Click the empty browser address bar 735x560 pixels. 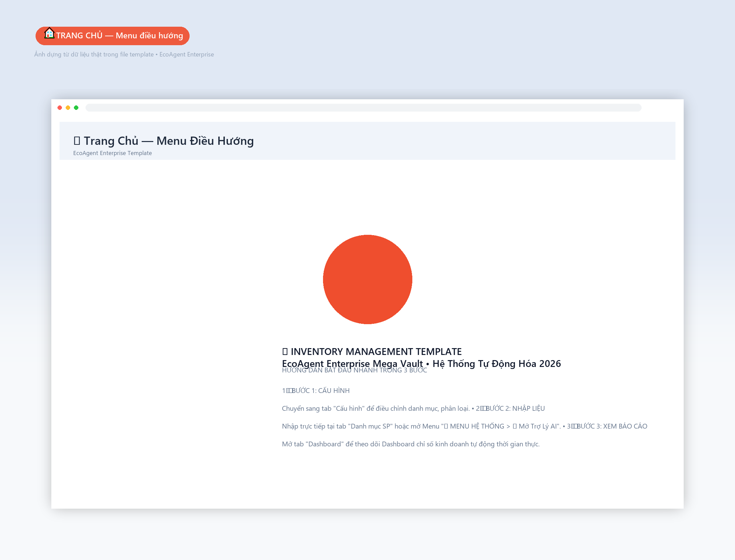pyautogui.click(x=363, y=107)
